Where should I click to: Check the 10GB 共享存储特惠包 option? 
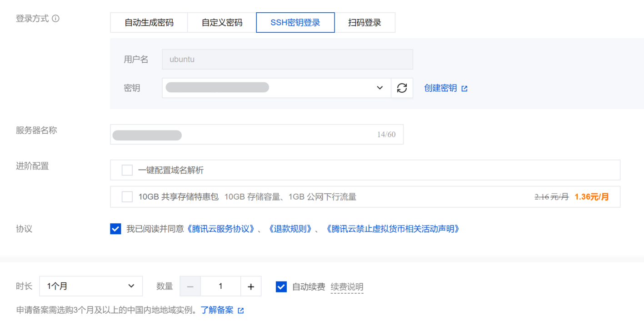pyautogui.click(x=127, y=197)
